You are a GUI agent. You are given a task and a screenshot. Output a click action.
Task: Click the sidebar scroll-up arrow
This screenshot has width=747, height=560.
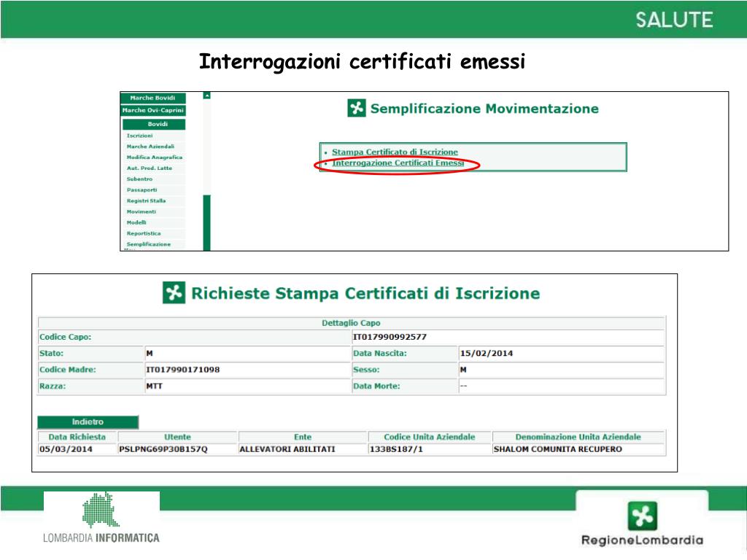coord(207,96)
